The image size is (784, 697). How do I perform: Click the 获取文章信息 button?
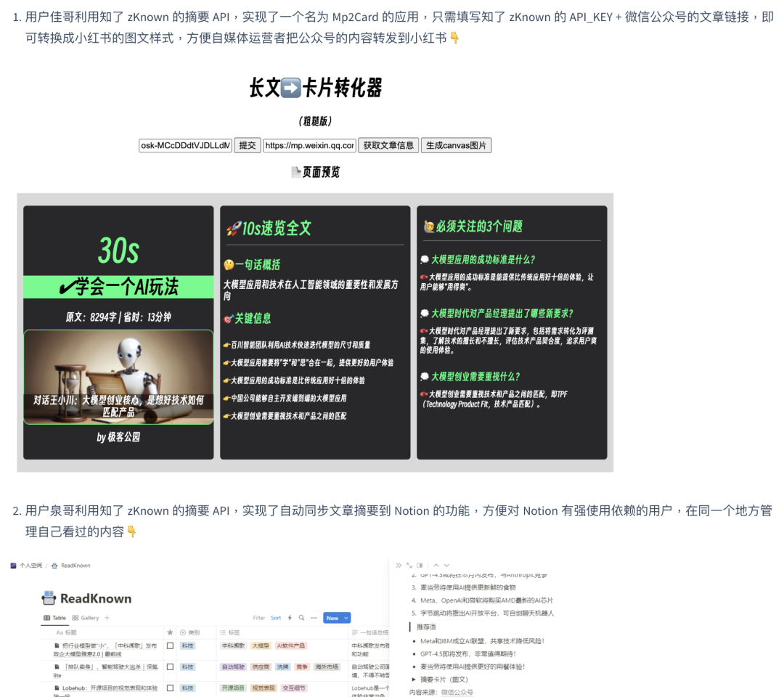pos(388,145)
